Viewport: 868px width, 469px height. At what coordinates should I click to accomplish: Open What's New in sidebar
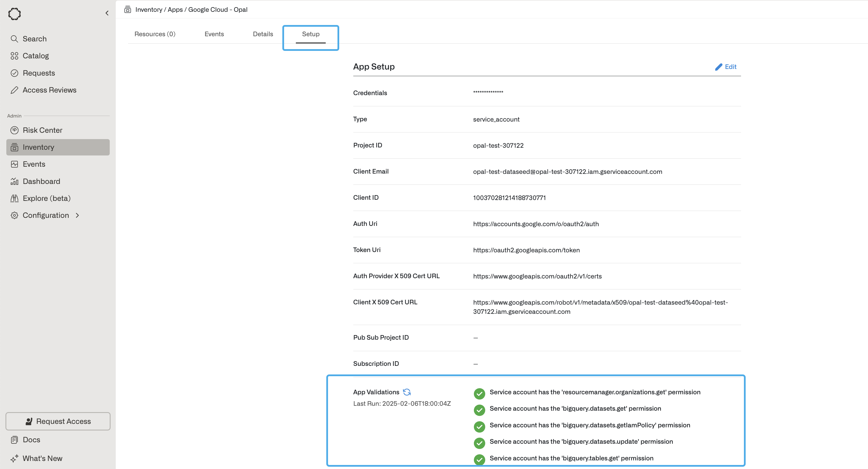[x=42, y=458]
